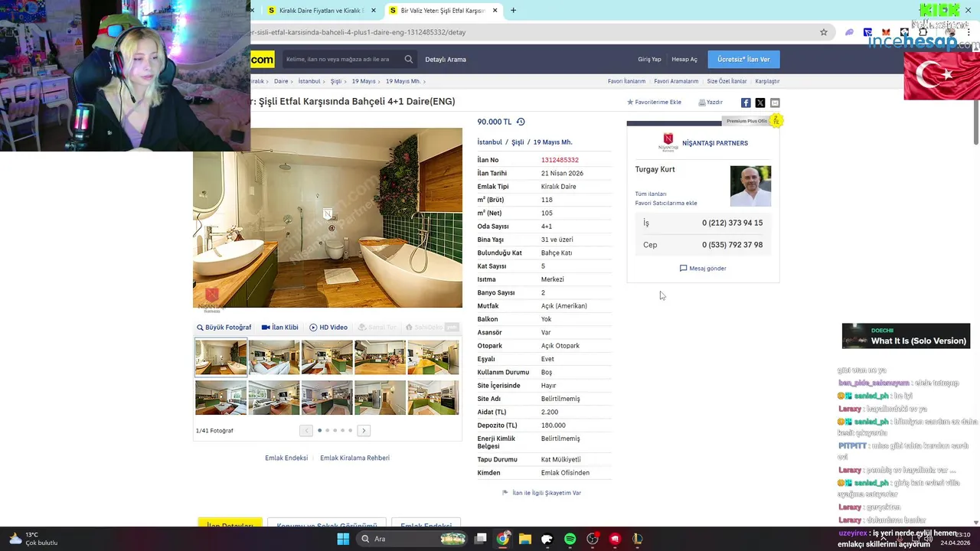
Task: Print the listing with Yazdır
Action: coord(710,103)
